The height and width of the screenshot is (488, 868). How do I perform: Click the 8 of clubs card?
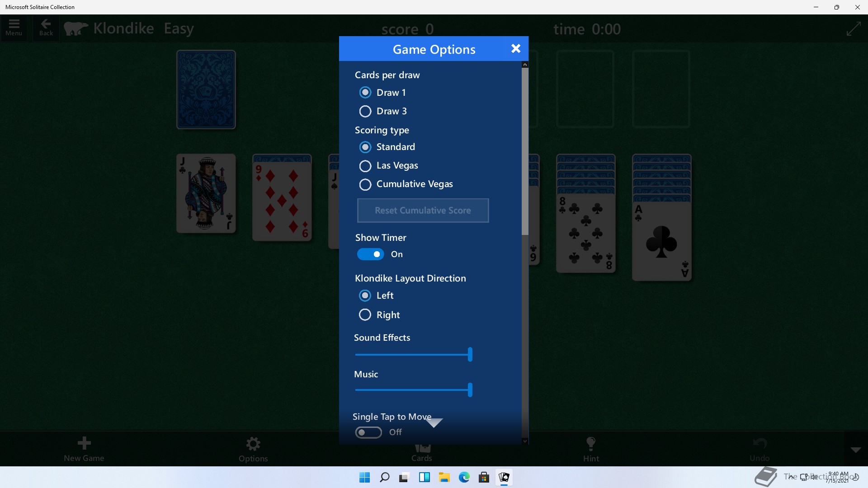(x=585, y=233)
